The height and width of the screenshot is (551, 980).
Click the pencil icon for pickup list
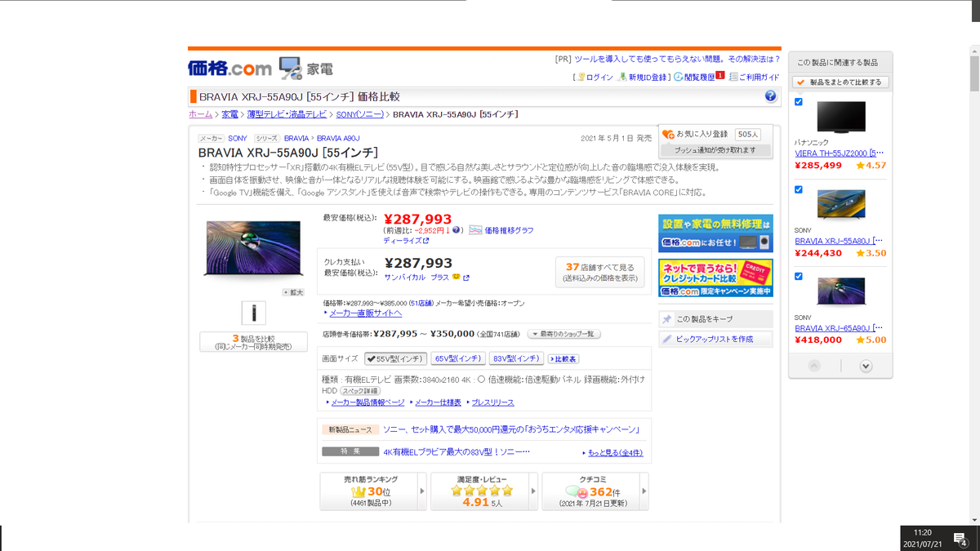[x=667, y=339]
